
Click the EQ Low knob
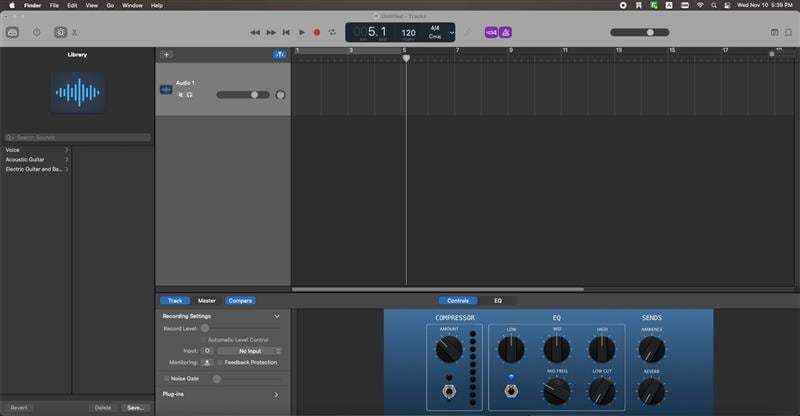click(511, 349)
